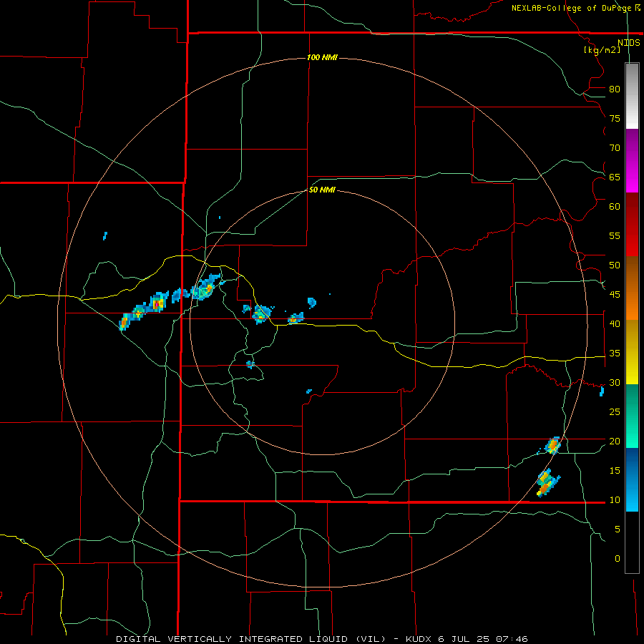The image size is (644, 644).
Task: Click the 0 value on the VIL scale
Action: coord(618,559)
